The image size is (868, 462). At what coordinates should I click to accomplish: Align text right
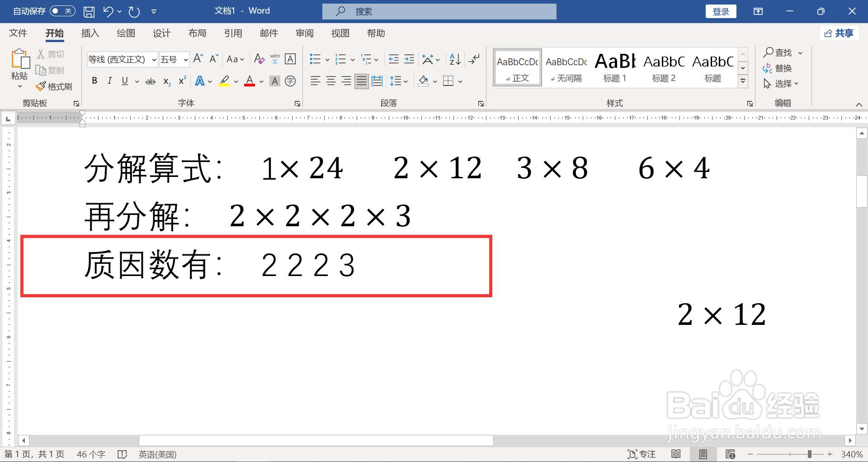pos(346,81)
